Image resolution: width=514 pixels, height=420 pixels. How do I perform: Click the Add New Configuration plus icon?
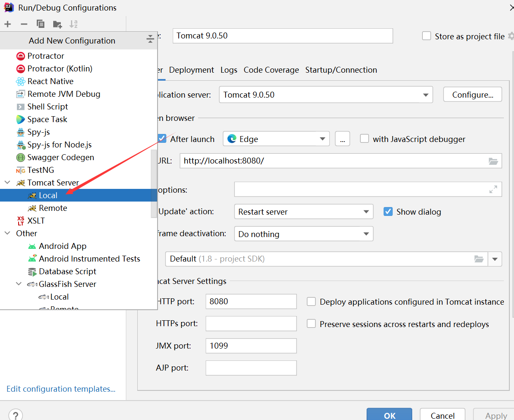pos(8,24)
